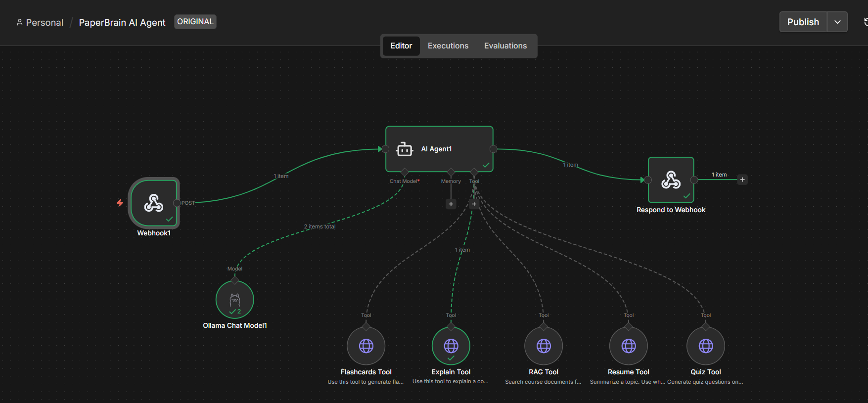This screenshot has width=868, height=403.
Task: Click the 'Use this tool to generate fla...' description
Action: (x=365, y=382)
